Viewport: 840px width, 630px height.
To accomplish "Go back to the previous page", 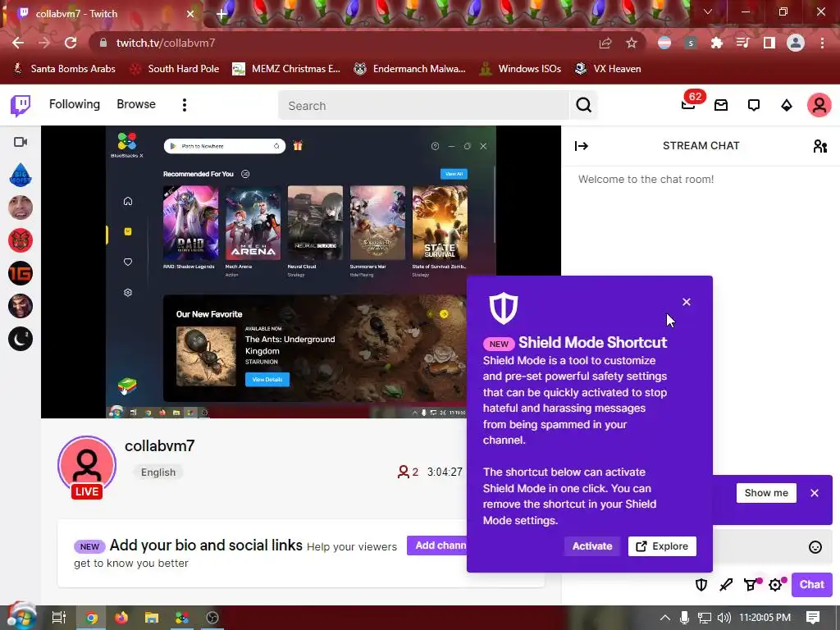I will tap(18, 43).
